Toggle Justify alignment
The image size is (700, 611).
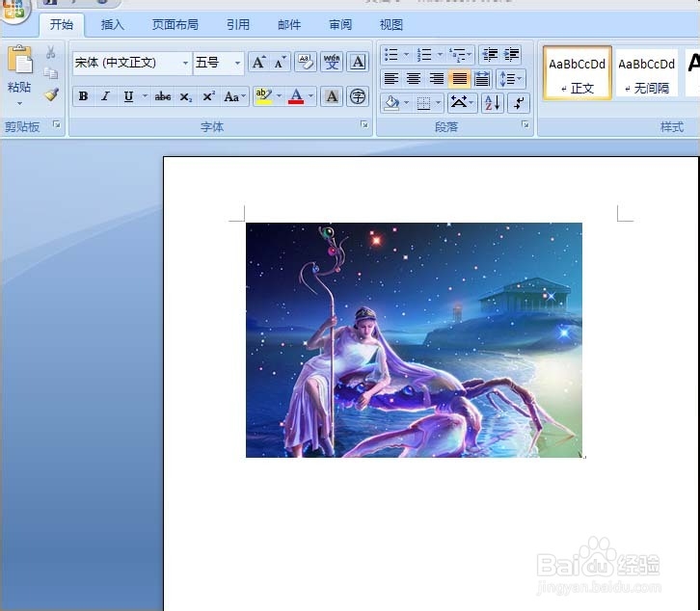coord(459,79)
